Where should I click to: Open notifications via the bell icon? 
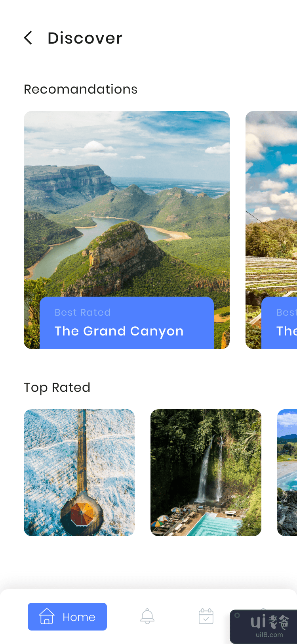point(147,617)
